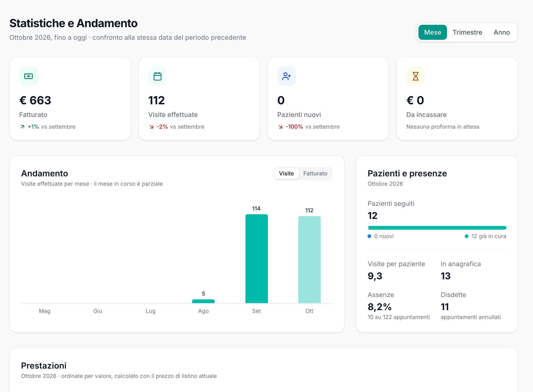Show Visite in the Andamento chart
This screenshot has width=533, height=392.
click(286, 174)
